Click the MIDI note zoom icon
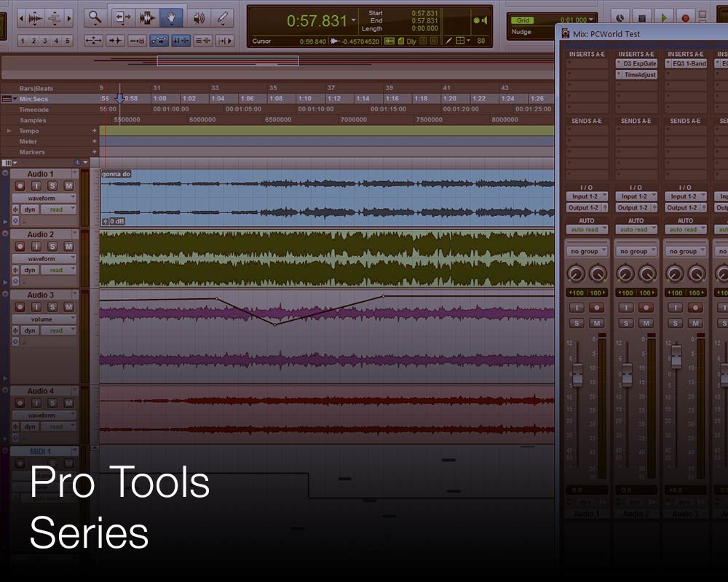Screen dimensions: 728x582 tap(55, 19)
